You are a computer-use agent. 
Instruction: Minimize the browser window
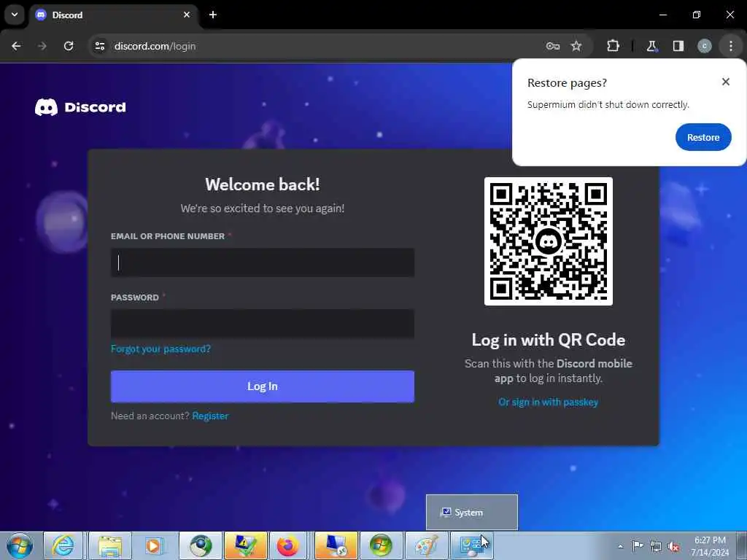[x=662, y=15]
